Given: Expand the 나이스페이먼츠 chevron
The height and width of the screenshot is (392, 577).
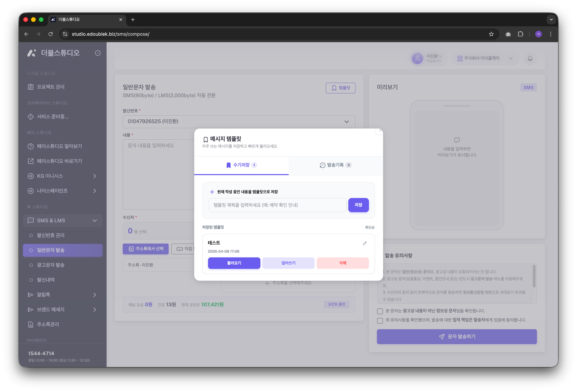Looking at the screenshot, I should click(x=95, y=191).
